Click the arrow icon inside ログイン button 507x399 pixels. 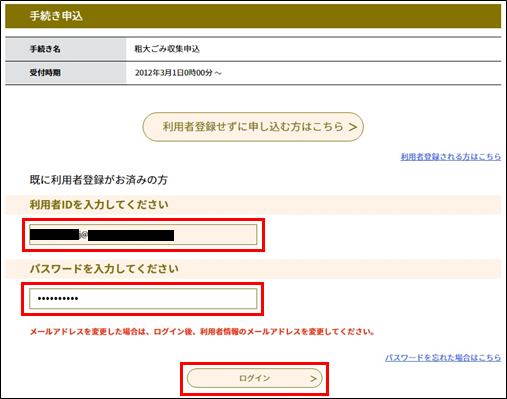point(313,378)
